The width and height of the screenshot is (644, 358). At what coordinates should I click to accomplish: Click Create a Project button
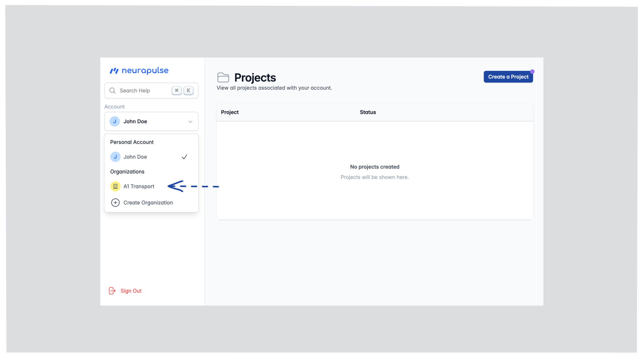(508, 77)
